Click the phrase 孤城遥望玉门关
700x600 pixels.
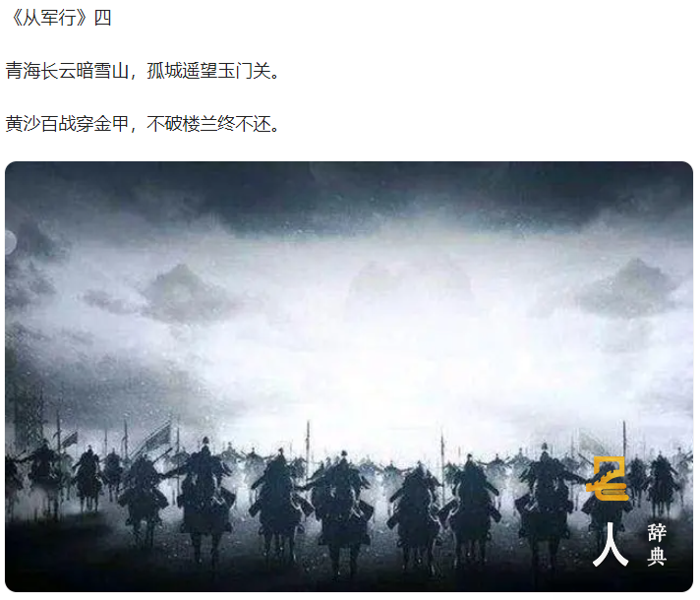(x=209, y=71)
